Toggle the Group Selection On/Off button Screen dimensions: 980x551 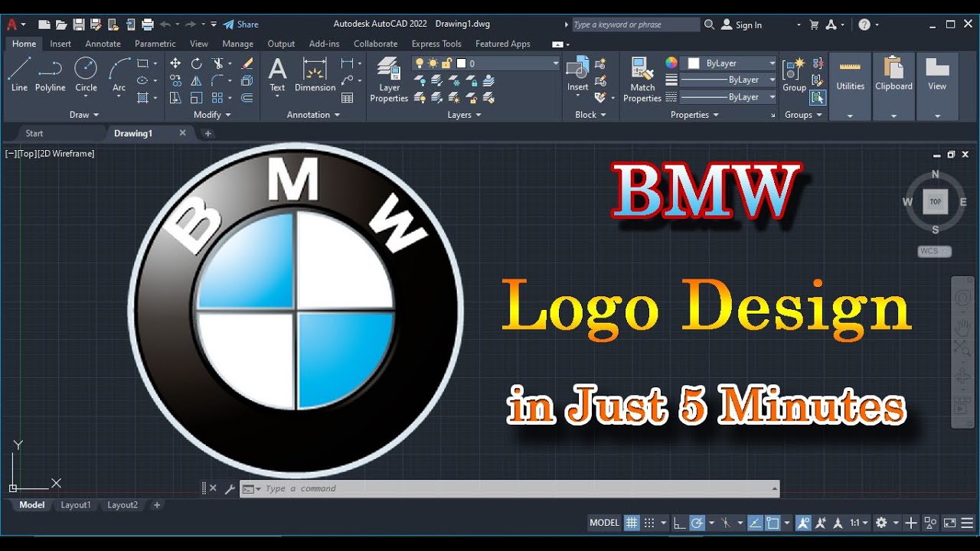(818, 97)
